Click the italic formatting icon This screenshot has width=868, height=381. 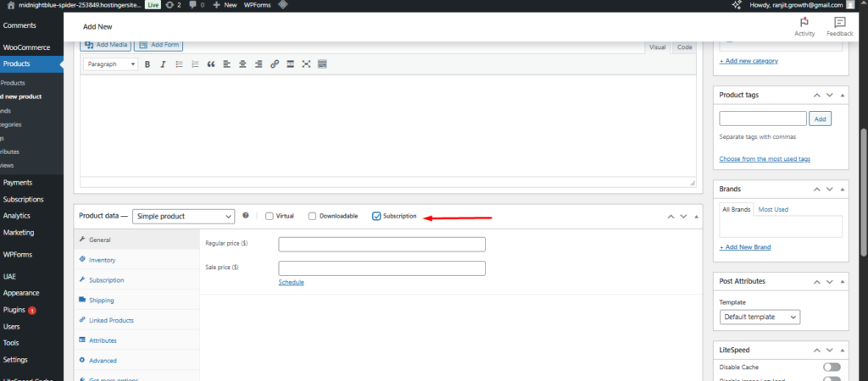pyautogui.click(x=163, y=64)
